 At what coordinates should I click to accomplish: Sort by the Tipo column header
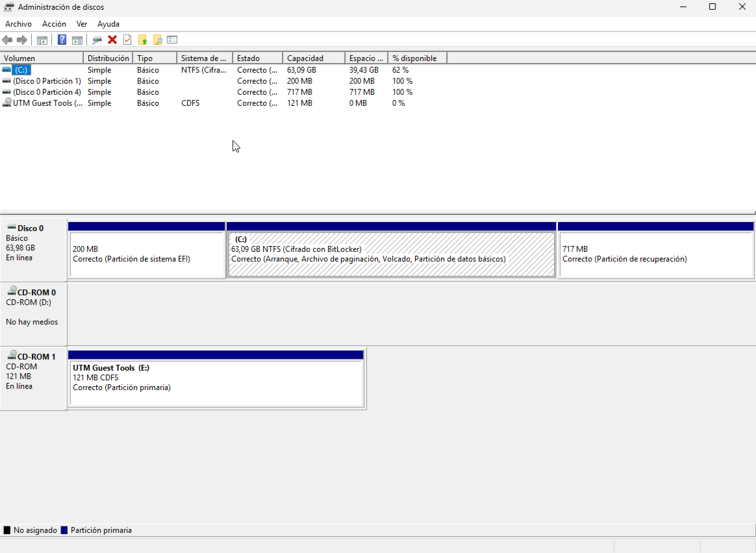155,58
